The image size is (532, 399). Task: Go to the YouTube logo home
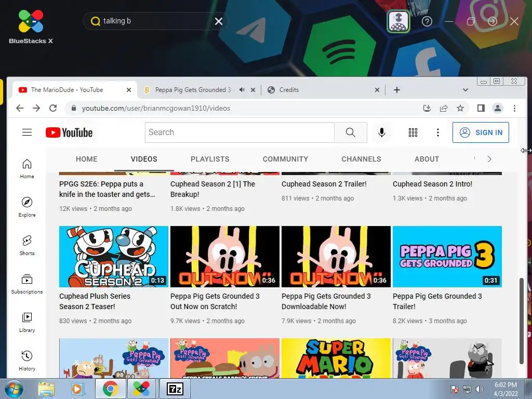69,132
